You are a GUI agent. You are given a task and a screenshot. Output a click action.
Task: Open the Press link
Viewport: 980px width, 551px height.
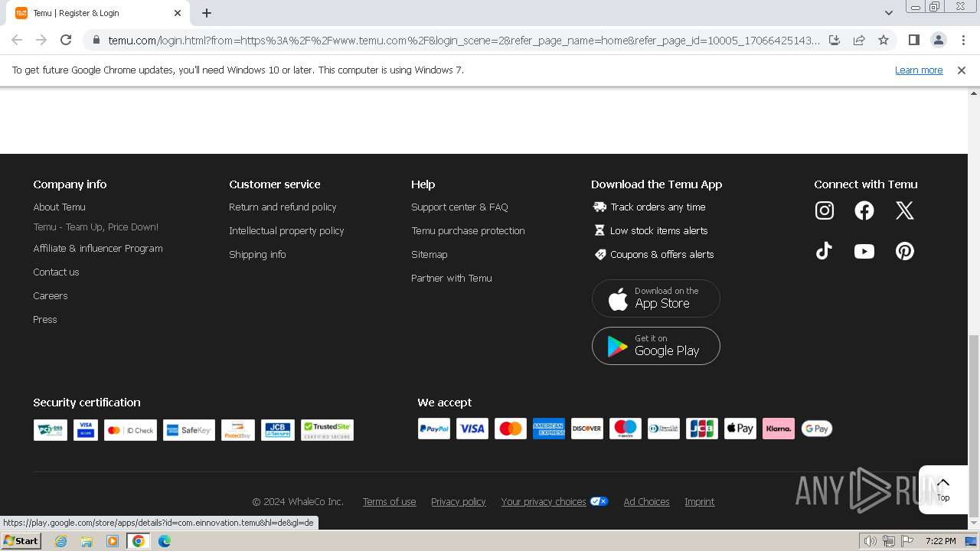coord(45,320)
